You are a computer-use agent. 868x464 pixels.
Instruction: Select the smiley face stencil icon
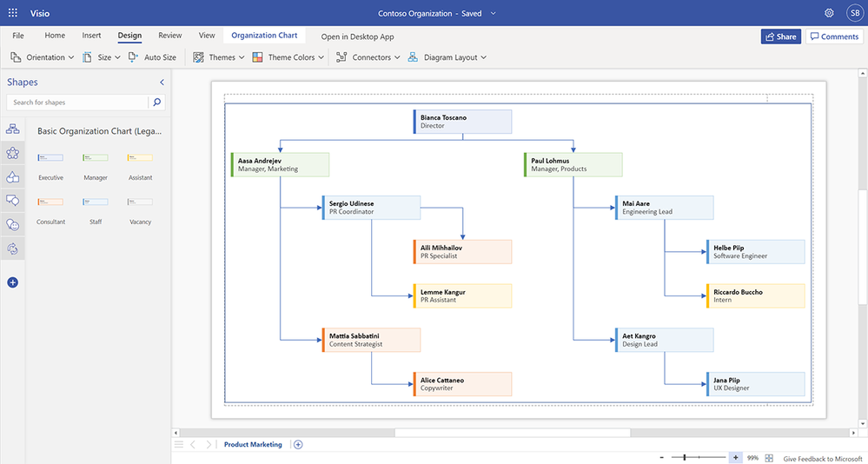12,224
